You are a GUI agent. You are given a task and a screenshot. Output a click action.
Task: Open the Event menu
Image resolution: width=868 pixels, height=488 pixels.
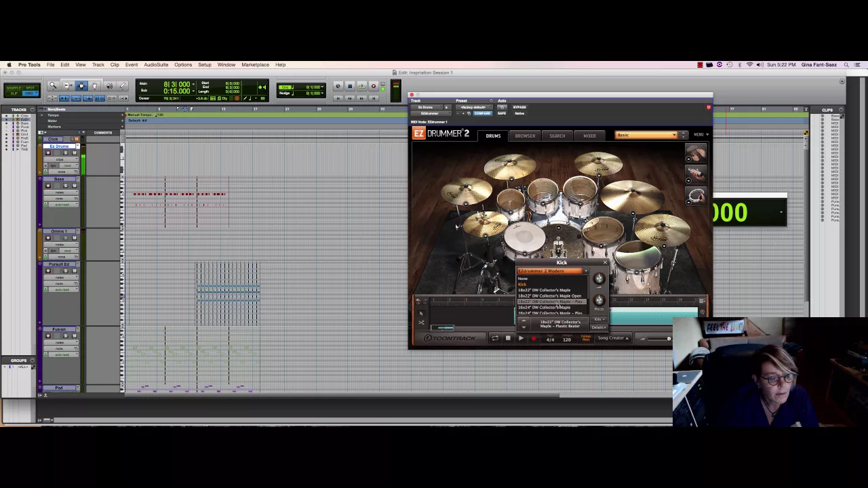tap(132, 65)
